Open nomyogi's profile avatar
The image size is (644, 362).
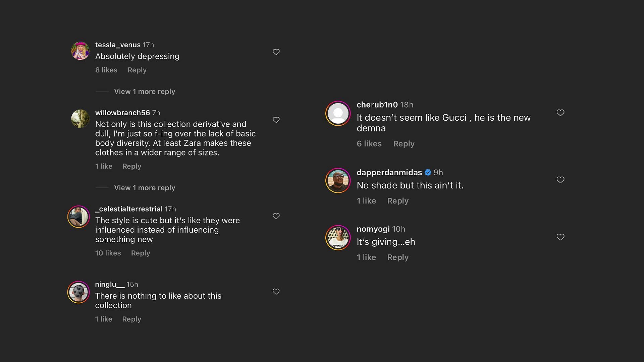tap(338, 238)
